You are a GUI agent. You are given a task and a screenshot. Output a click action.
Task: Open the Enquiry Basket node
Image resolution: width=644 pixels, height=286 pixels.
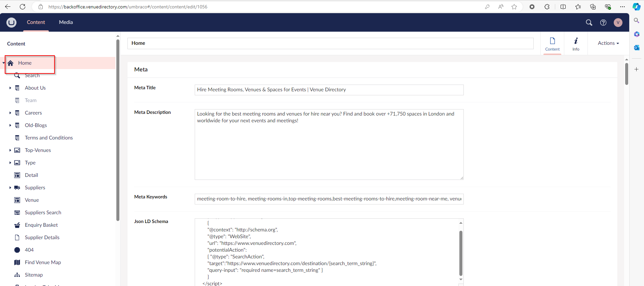tap(41, 225)
